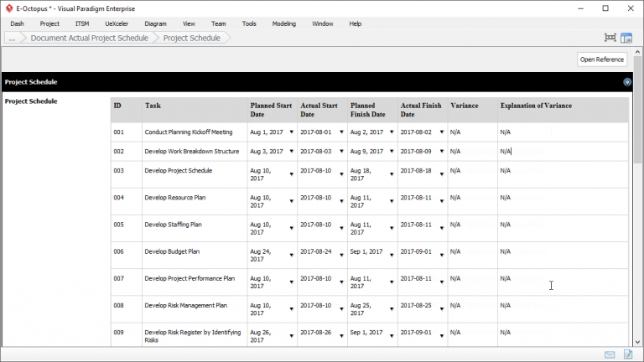The height and width of the screenshot is (362, 644).
Task: Open the ITSM menu
Action: [x=82, y=23]
